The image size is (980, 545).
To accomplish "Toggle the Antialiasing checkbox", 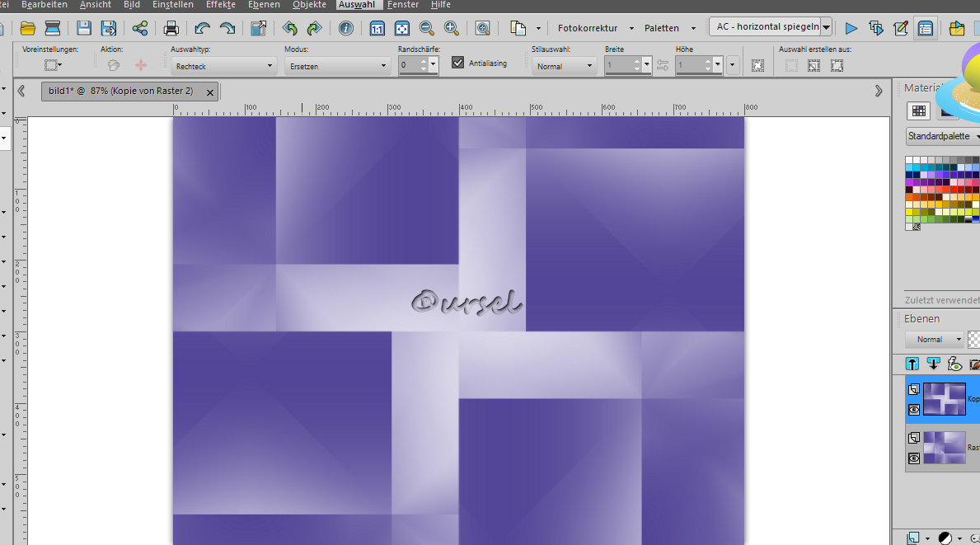I will pos(458,63).
